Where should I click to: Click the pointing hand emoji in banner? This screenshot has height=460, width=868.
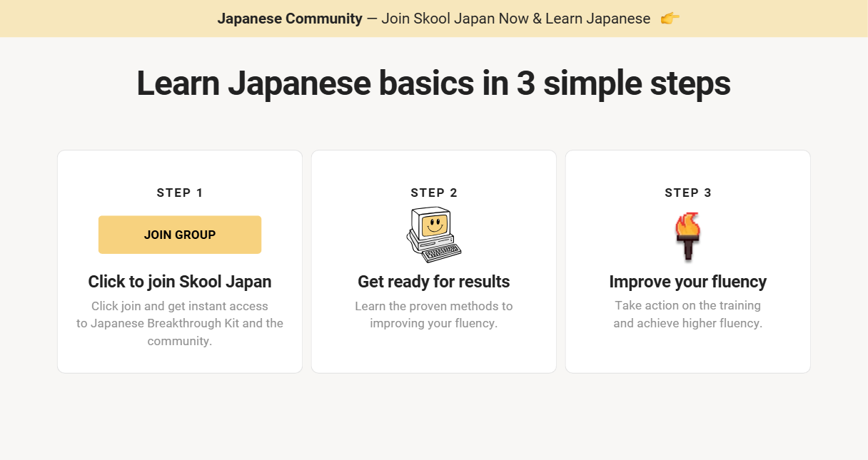coord(670,19)
